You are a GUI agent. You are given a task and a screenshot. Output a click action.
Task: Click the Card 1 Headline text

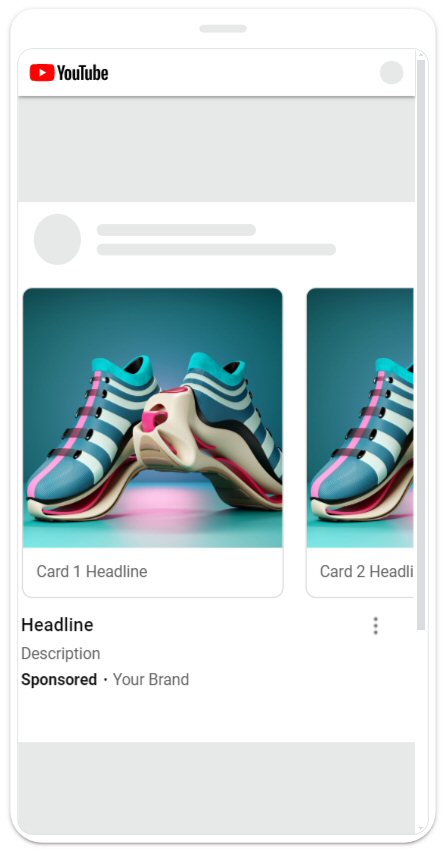point(92,572)
